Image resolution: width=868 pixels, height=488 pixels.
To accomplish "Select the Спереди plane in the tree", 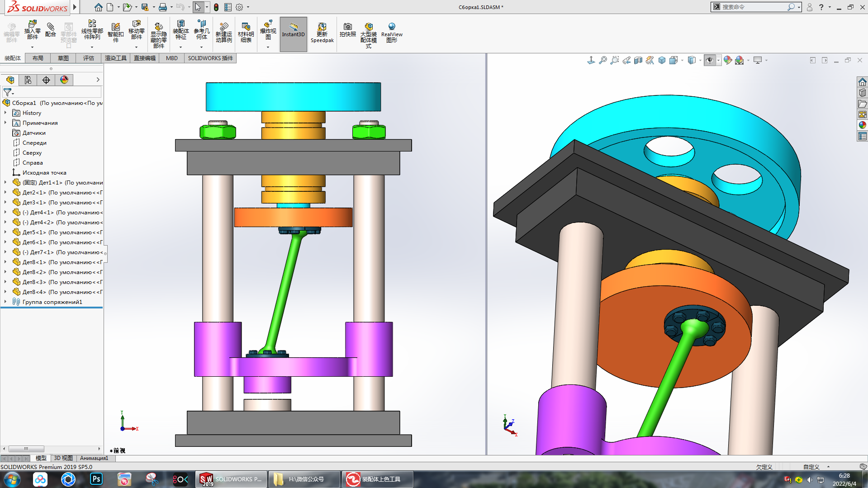I will (x=34, y=143).
